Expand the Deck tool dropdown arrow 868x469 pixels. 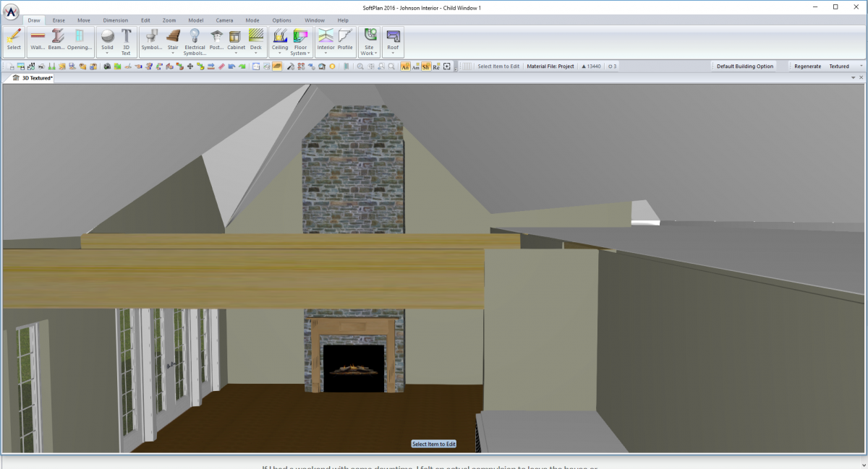pos(256,52)
